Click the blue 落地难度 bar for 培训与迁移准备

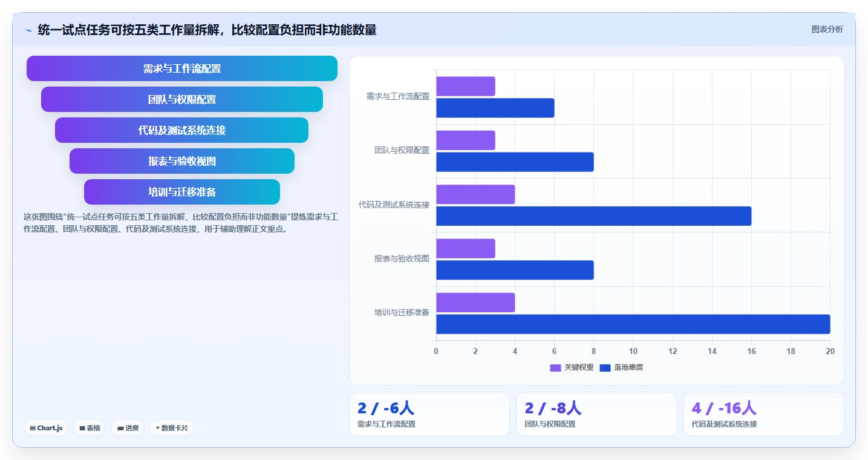[633, 324]
